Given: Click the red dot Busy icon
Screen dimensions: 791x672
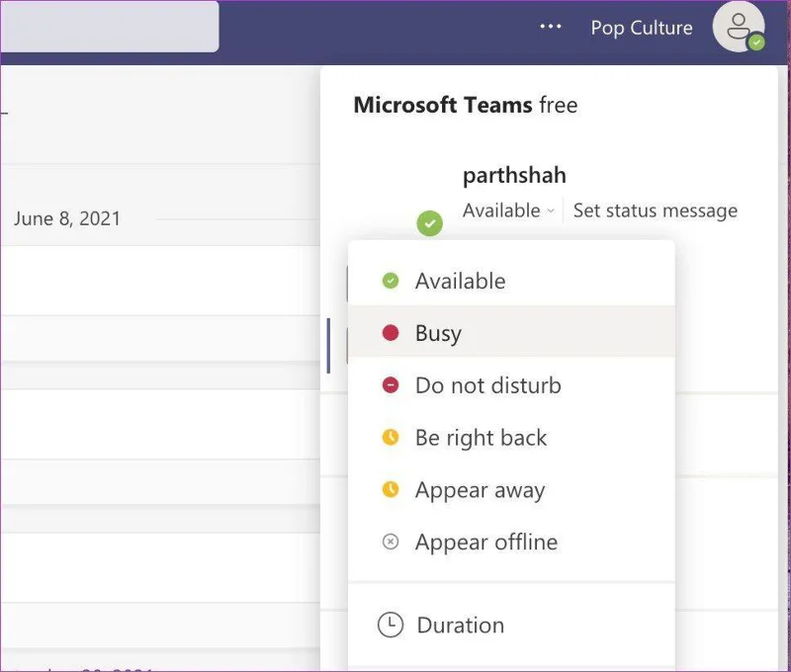Looking at the screenshot, I should tap(391, 333).
